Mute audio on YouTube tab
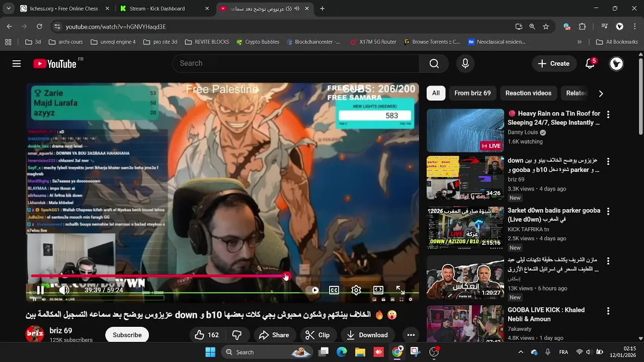 click(296, 9)
